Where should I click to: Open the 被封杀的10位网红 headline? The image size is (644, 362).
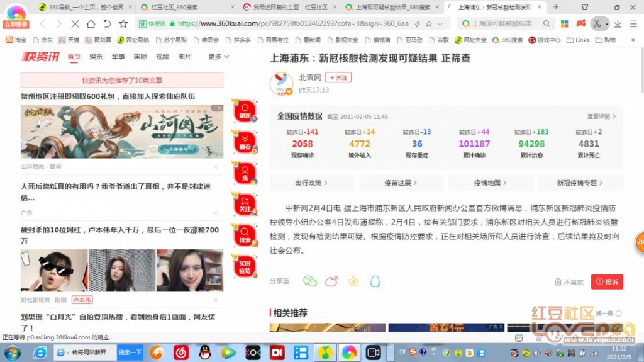coord(120,235)
